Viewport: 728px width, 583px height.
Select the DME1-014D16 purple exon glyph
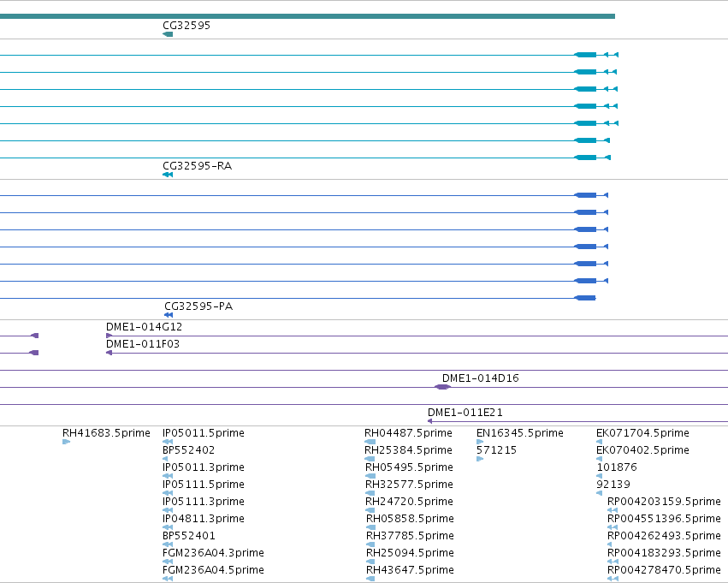[442, 387]
